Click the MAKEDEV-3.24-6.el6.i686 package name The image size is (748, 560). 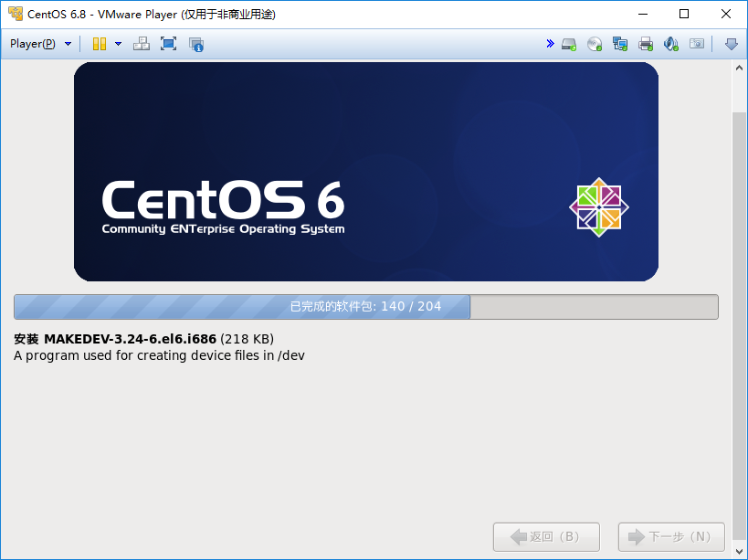coord(130,339)
